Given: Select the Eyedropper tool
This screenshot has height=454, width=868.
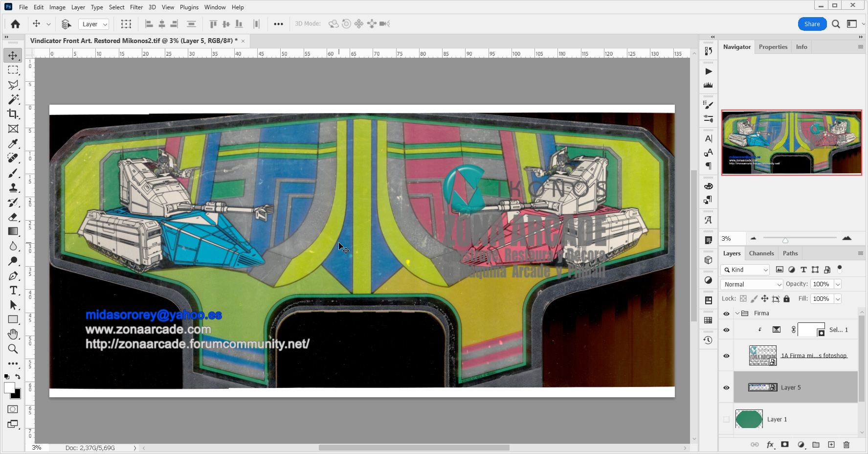Looking at the screenshot, I should click(x=13, y=143).
